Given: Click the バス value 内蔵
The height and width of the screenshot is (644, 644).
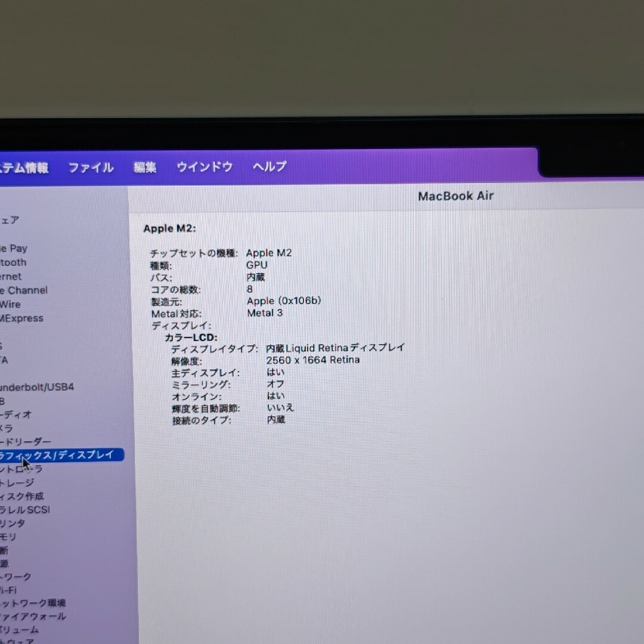Looking at the screenshot, I should (x=255, y=277).
